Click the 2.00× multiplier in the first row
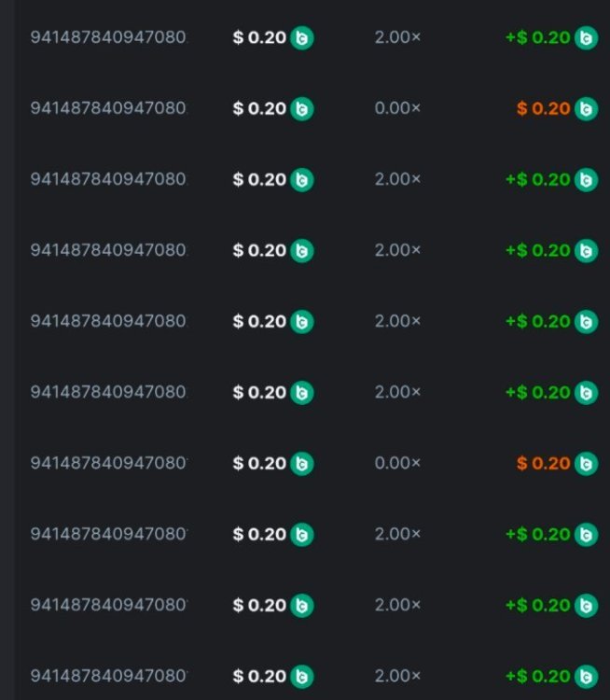 click(x=397, y=38)
